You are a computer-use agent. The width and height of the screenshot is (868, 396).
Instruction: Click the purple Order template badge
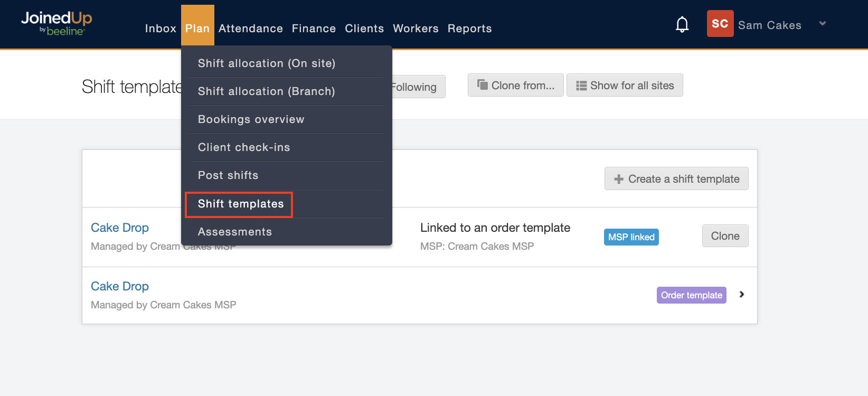coord(691,295)
